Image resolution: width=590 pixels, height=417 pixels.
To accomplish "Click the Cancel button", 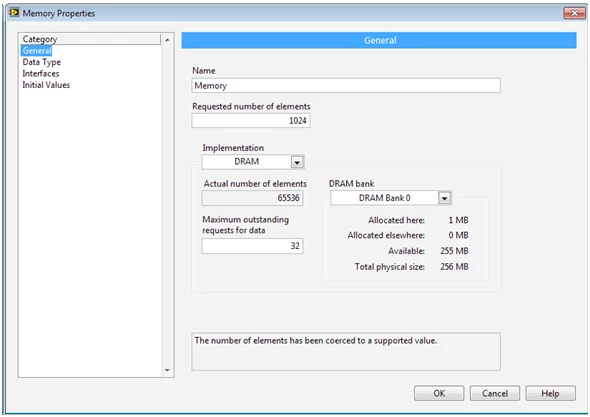I will 494,393.
